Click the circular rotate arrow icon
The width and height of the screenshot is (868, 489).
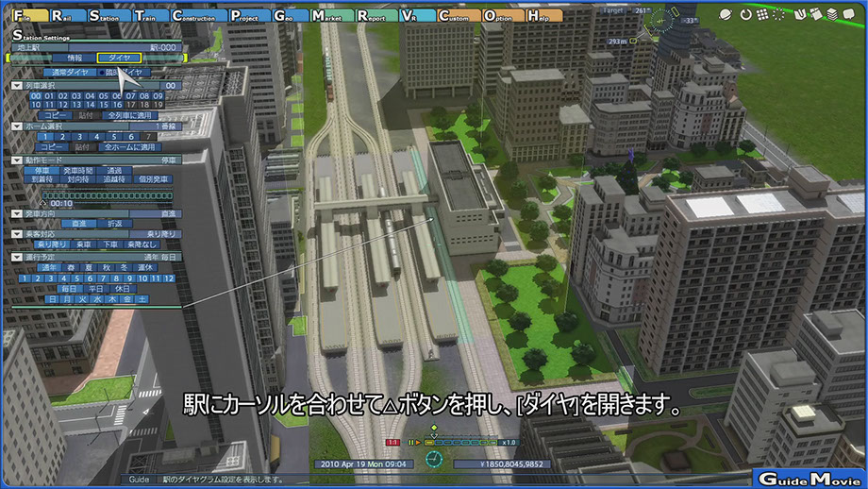(746, 14)
